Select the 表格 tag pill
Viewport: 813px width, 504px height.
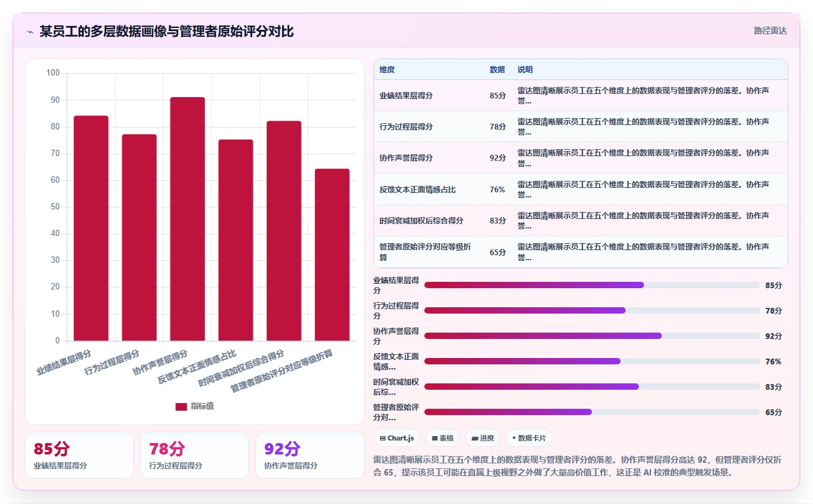point(443,438)
